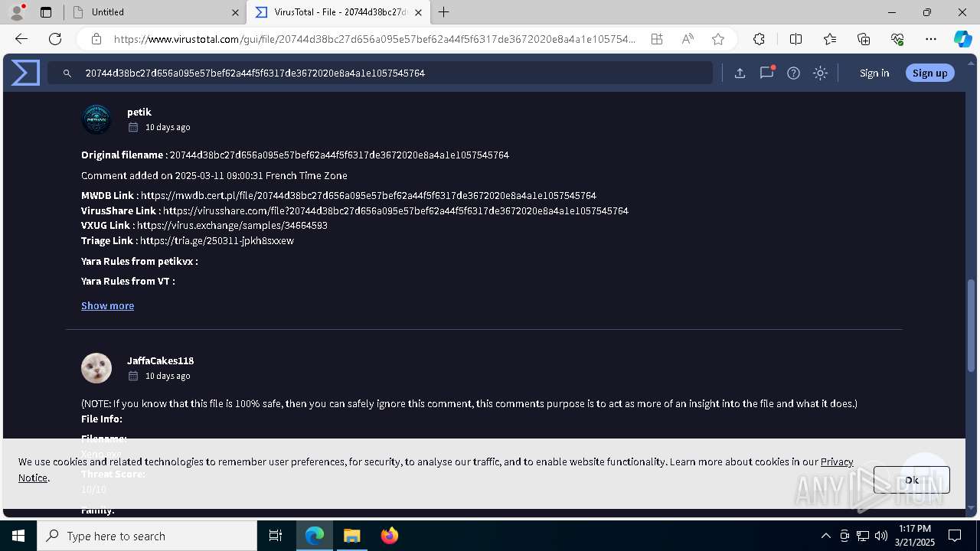
Task: Open Browser essentials heart icon
Action: tap(897, 39)
